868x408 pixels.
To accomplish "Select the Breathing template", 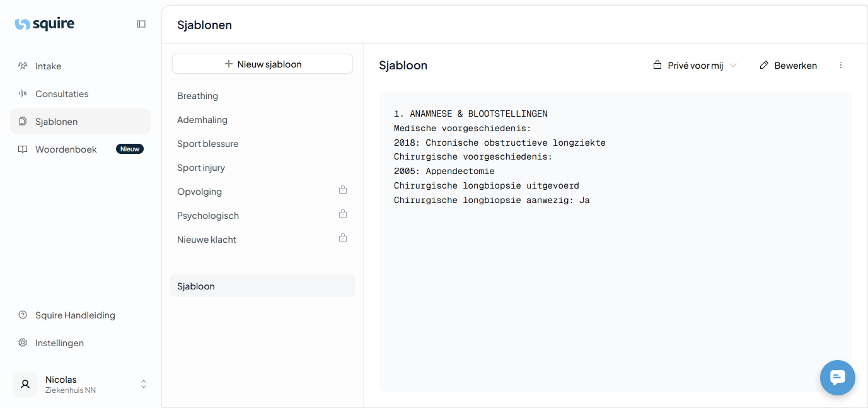I will 262,96.
